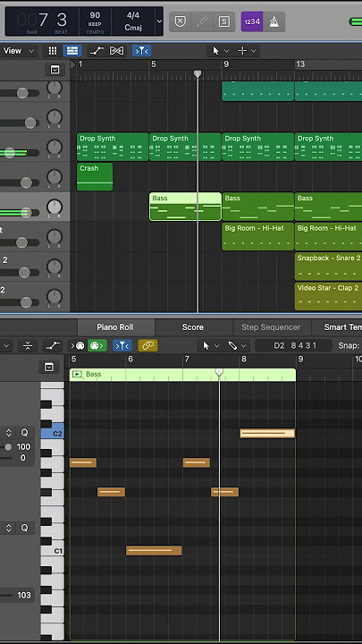This screenshot has height=644, width=362.
Task: Toggle the Replace mode button
Action: pyautogui.click(x=180, y=21)
